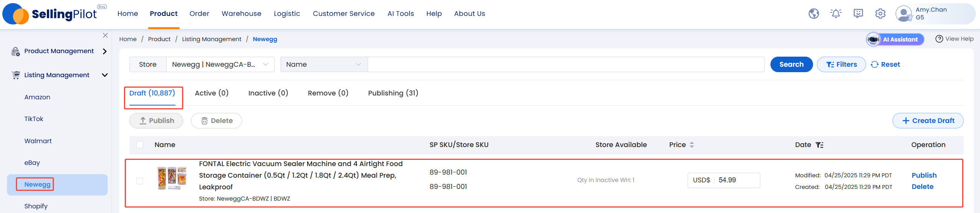Toggle the select-all header checkbox

pos(140,145)
